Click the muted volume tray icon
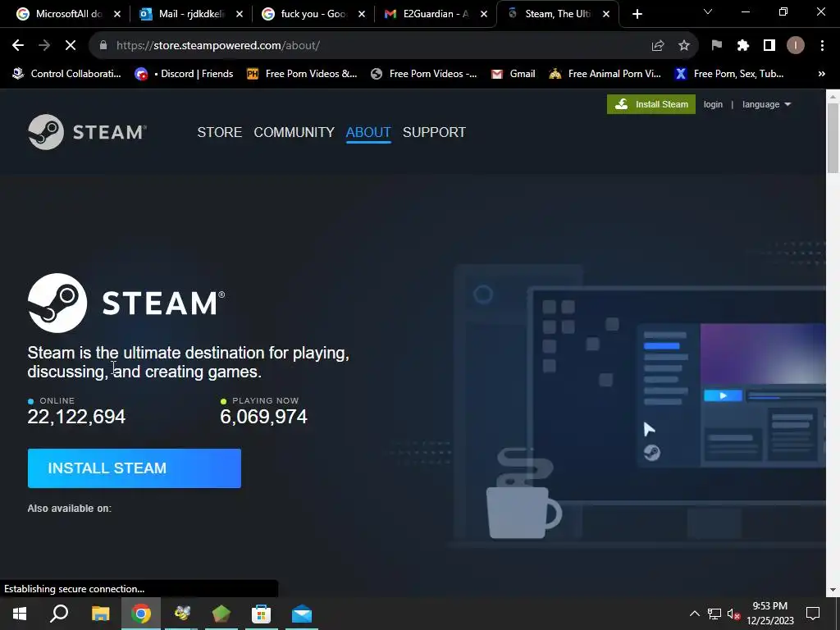The image size is (840, 630). (733, 614)
